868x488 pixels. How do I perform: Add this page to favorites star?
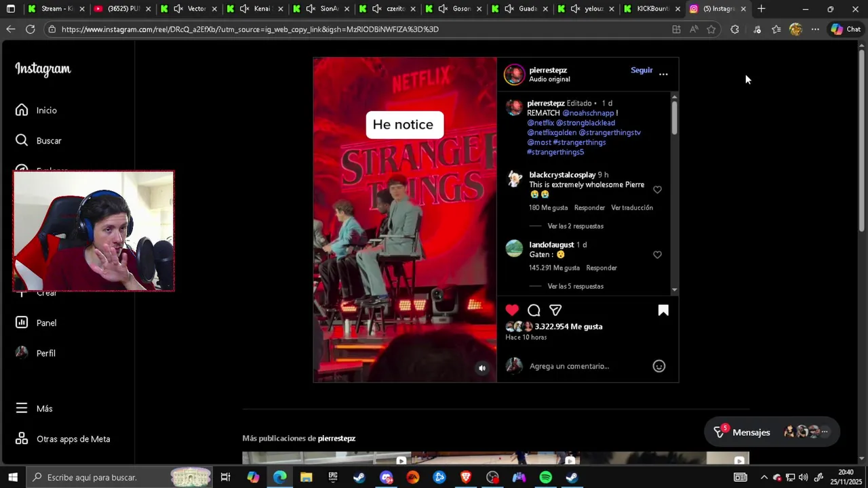click(711, 29)
